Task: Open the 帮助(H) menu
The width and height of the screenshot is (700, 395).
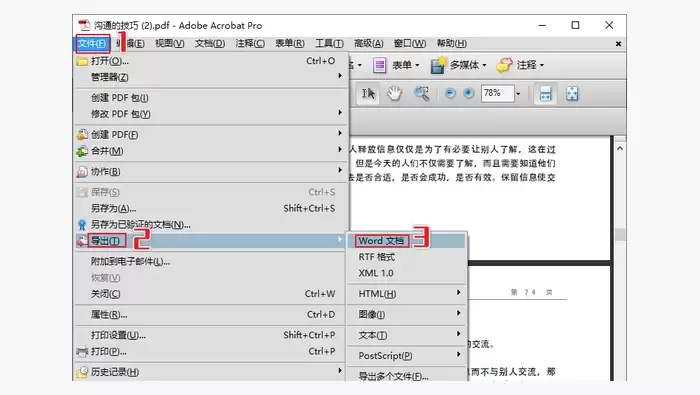Action: [x=451, y=43]
